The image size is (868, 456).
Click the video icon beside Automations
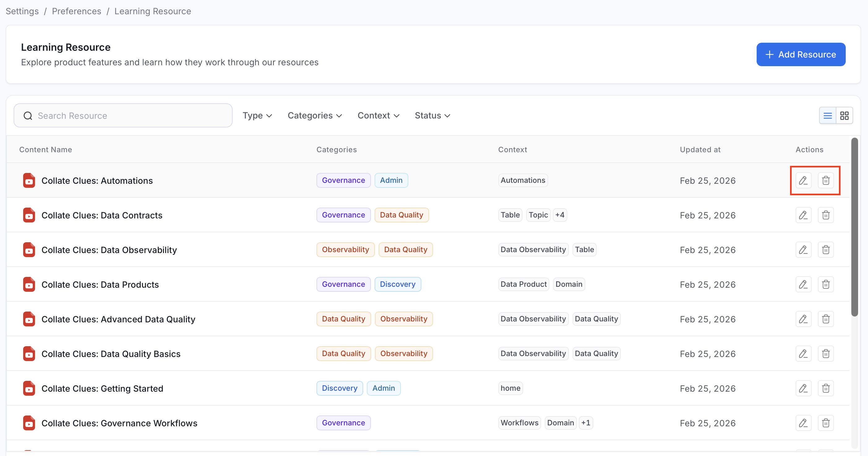(29, 181)
